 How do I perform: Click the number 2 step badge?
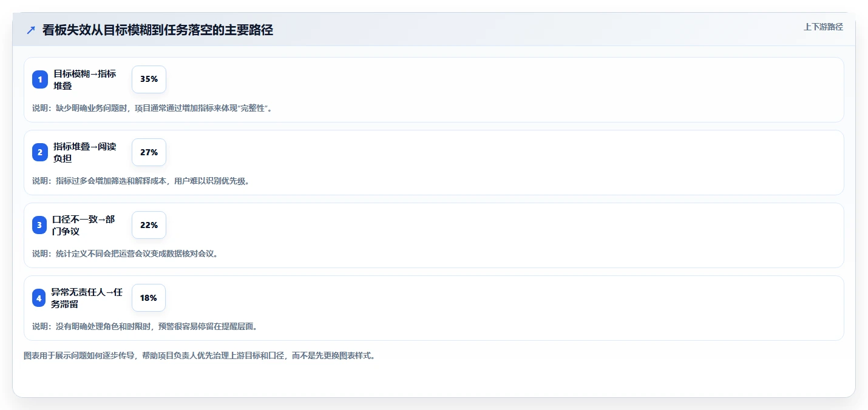(x=40, y=152)
